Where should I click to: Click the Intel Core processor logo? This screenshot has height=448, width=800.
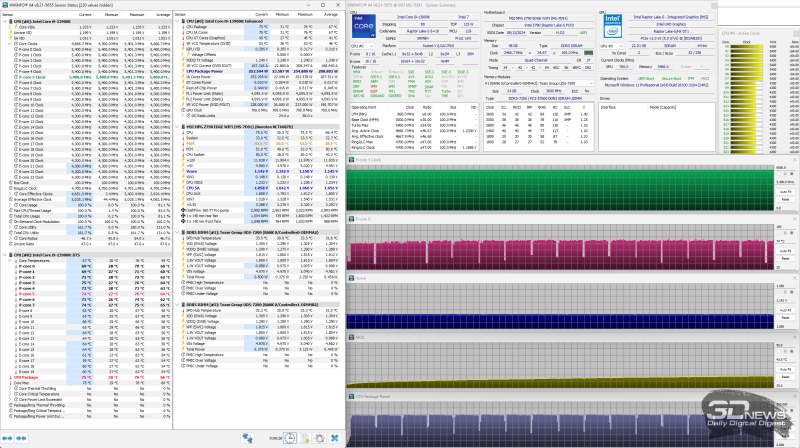[364, 26]
